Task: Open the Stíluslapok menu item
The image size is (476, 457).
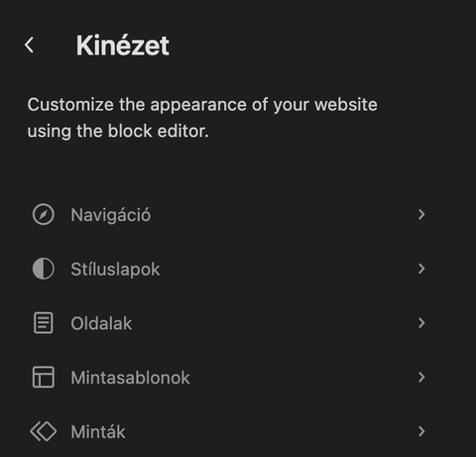Action: [229, 269]
